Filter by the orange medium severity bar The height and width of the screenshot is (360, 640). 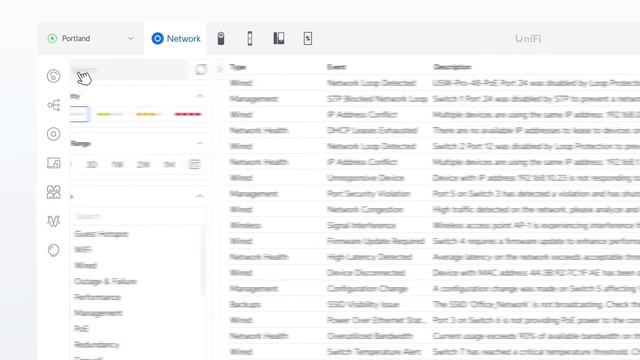(x=148, y=114)
